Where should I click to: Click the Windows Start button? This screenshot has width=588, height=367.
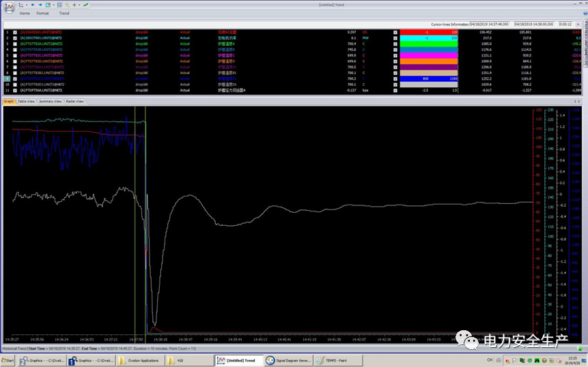[8, 360]
